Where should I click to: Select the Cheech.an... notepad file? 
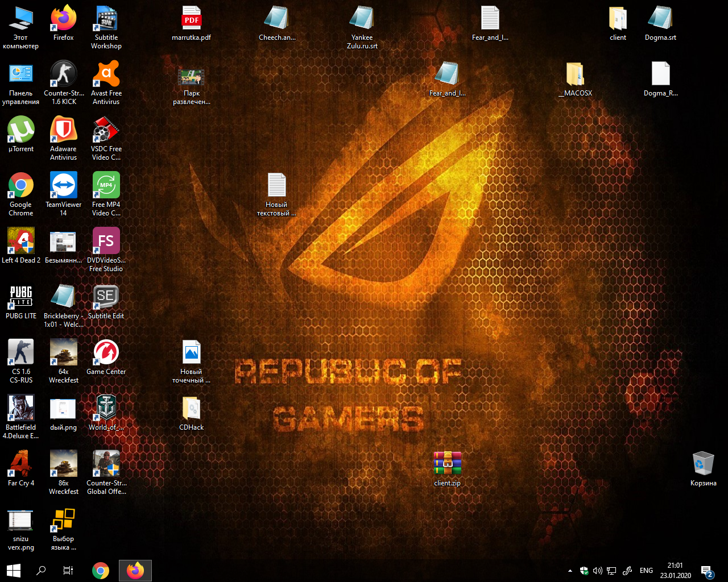pos(277,24)
